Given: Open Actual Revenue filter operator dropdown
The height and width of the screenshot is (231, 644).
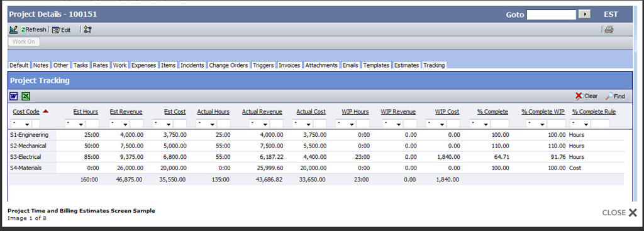Looking at the screenshot, I should (x=260, y=124).
